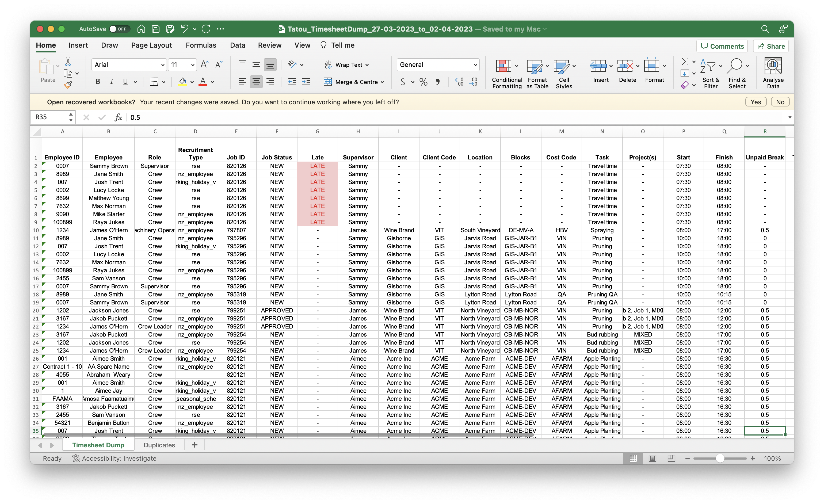Click inside the formula bar

(x=234, y=117)
